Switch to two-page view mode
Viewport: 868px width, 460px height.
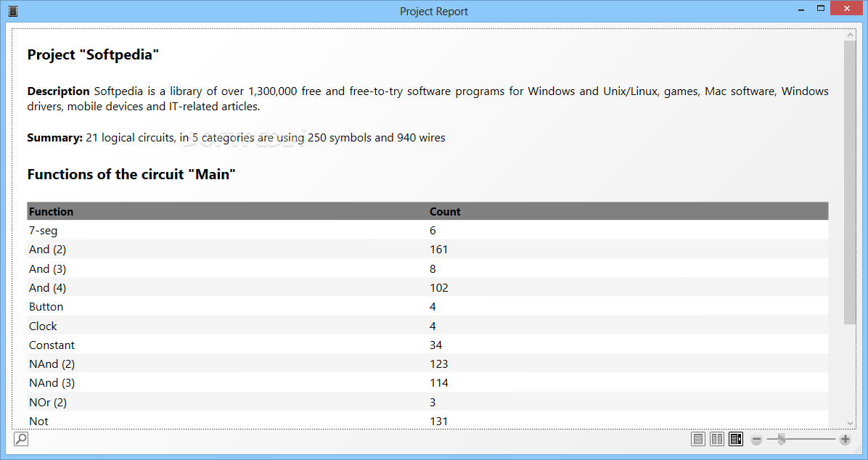717,439
